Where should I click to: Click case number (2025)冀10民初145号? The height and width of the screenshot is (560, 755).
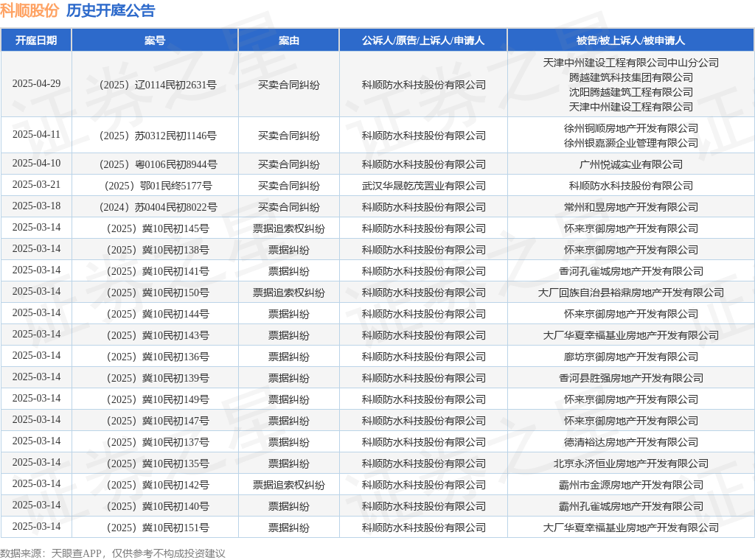tap(158, 228)
